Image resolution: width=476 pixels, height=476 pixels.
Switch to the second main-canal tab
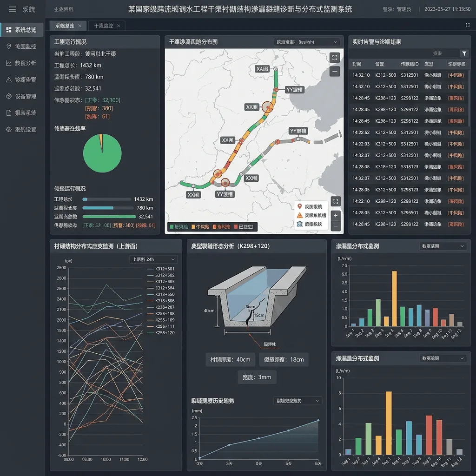click(106, 26)
